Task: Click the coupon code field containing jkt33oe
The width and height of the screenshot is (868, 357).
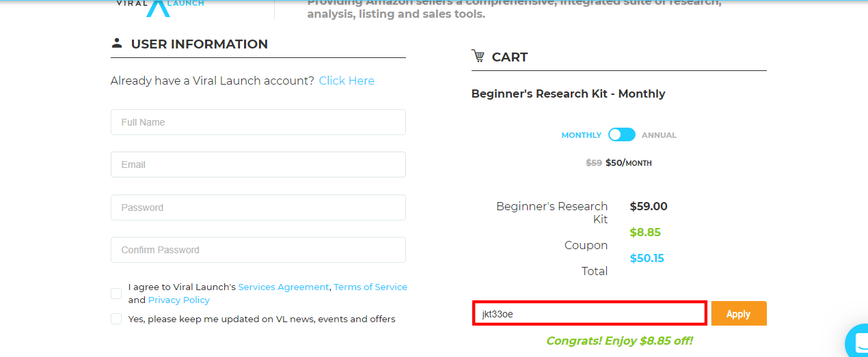Action: 589,314
